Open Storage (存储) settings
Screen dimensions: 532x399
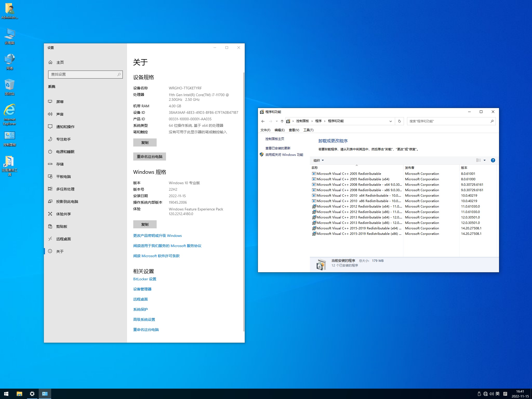coord(85,164)
